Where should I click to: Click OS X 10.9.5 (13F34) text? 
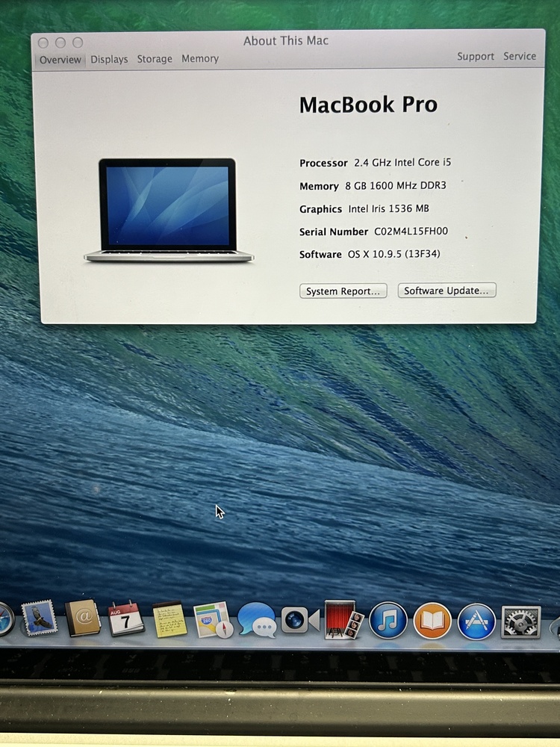pyautogui.click(x=393, y=254)
